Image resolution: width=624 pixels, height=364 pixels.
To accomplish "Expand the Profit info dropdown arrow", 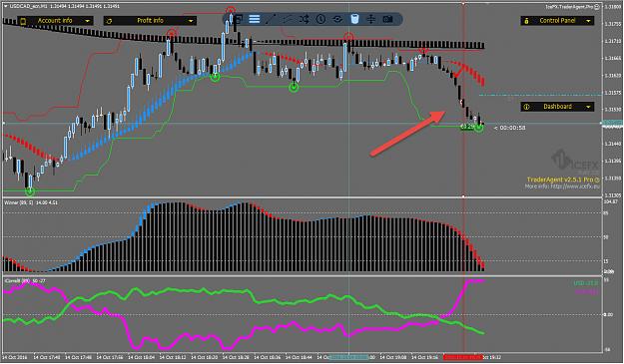I will tap(191, 21).
